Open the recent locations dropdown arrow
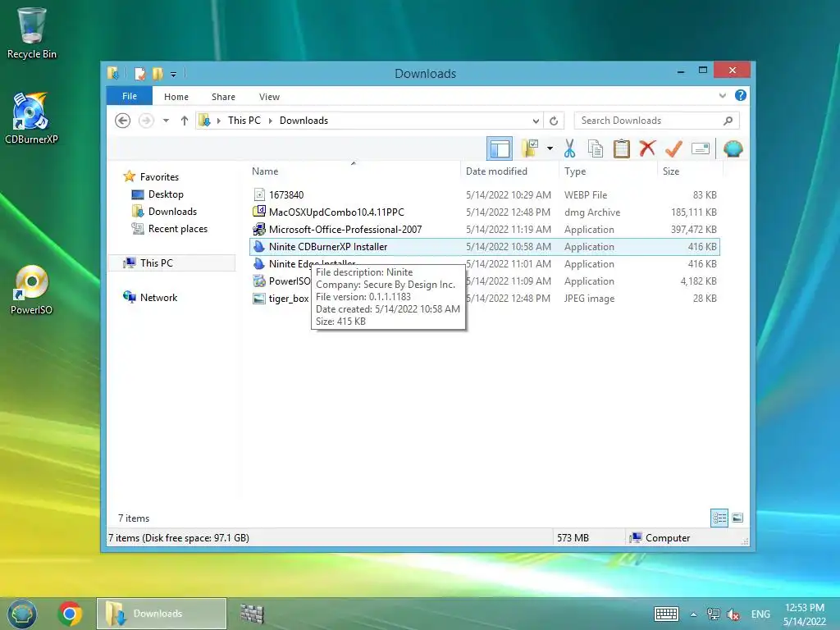 click(x=166, y=121)
